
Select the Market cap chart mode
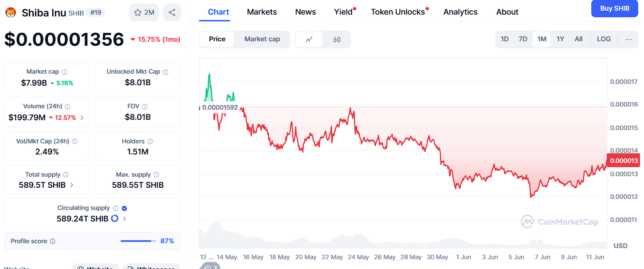tap(262, 39)
